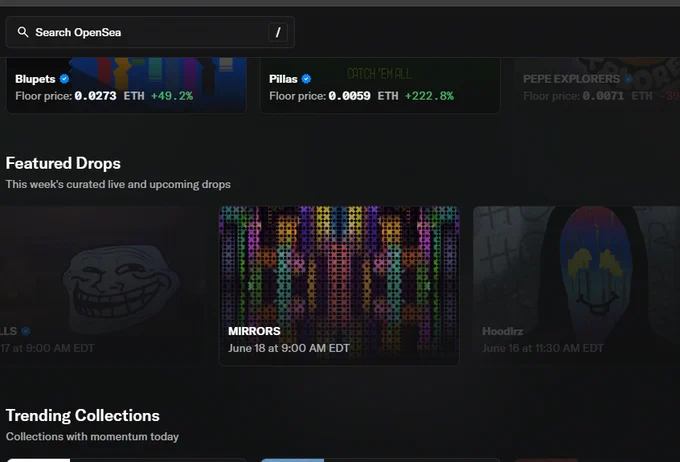This screenshot has height=462, width=680.
Task: Open the Blupets collection card
Action: click(126, 85)
